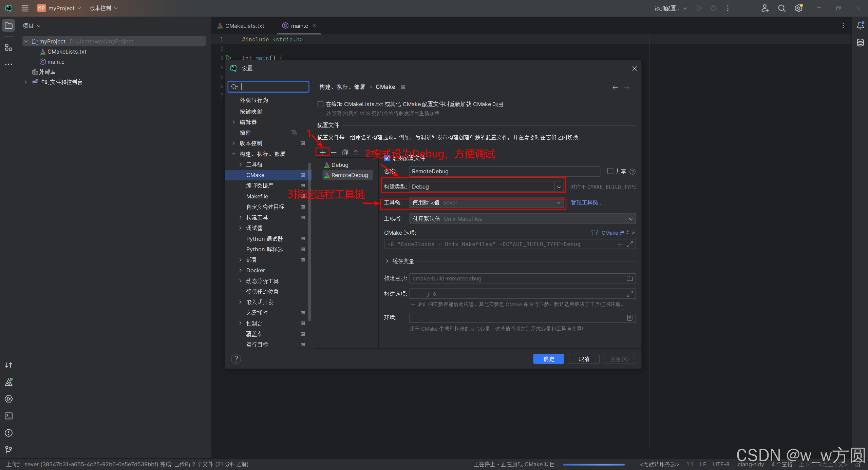Open the Project tool window icon

click(x=9, y=26)
